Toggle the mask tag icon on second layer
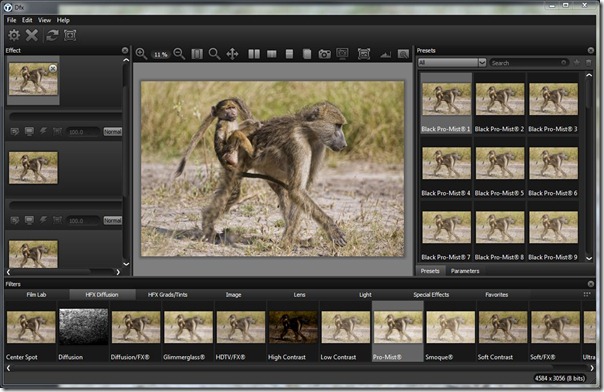The width and height of the screenshot is (604, 392). (15, 220)
